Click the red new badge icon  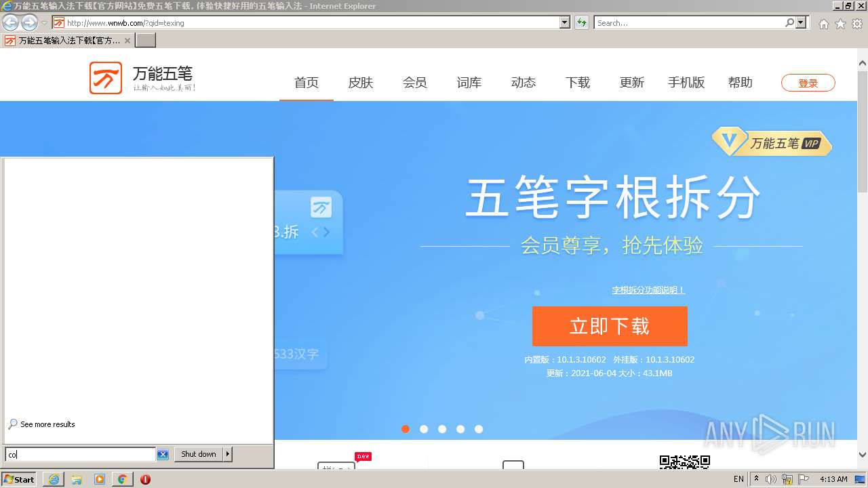click(x=363, y=456)
